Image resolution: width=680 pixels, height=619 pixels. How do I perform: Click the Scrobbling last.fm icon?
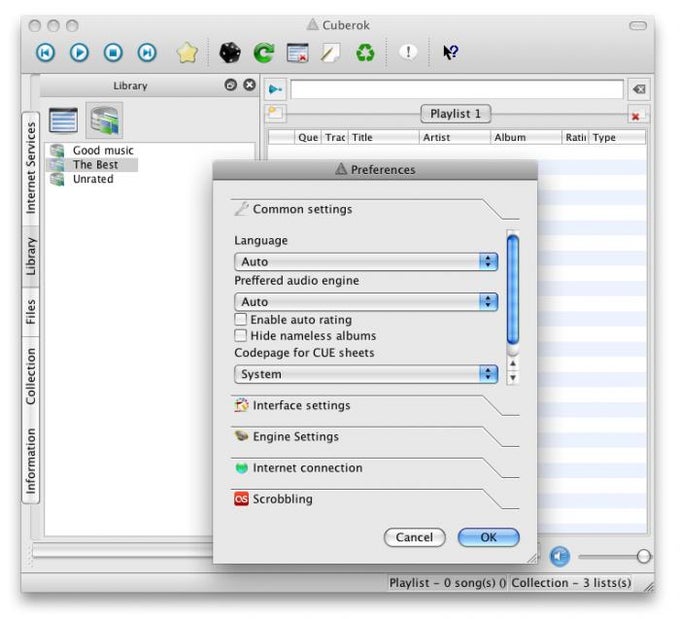click(241, 499)
